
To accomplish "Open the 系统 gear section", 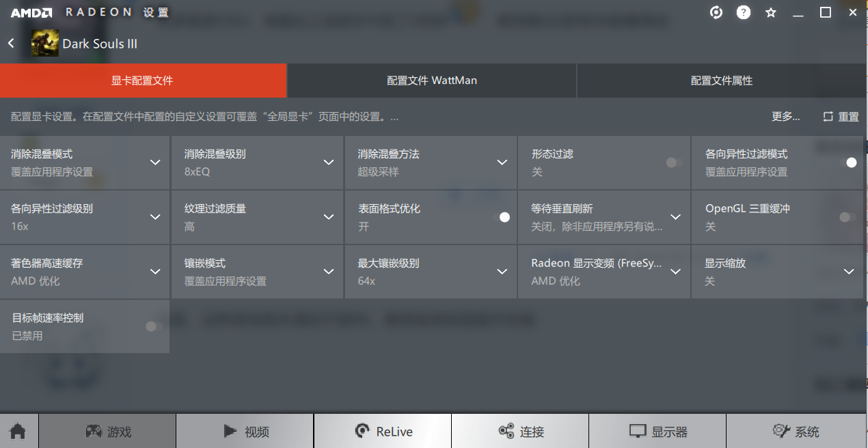I will [797, 431].
